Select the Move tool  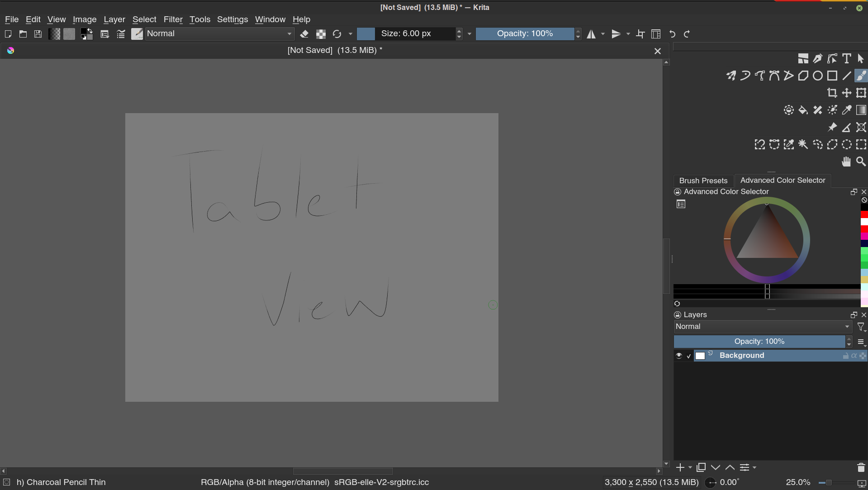coord(846,93)
